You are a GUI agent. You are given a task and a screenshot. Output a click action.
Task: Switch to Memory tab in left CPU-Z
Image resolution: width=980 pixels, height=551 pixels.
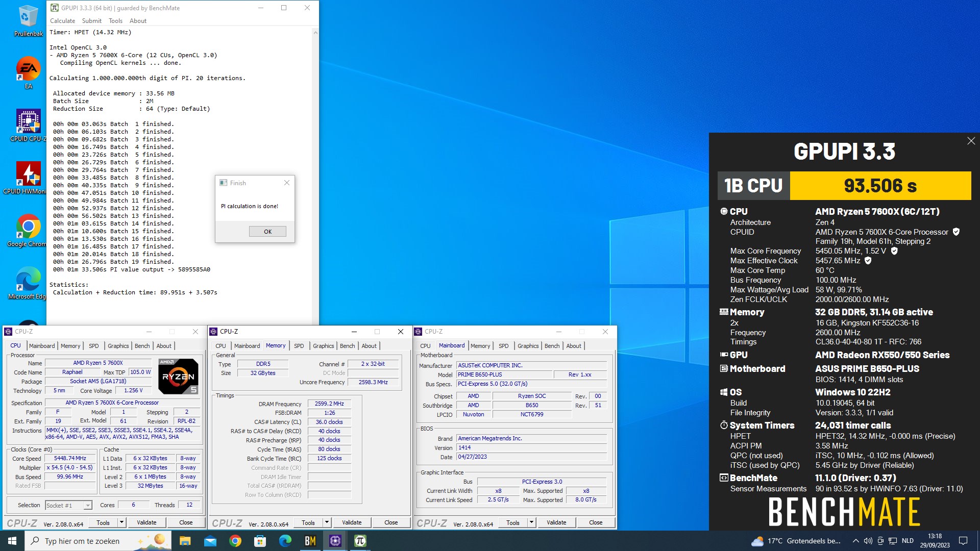70,346
